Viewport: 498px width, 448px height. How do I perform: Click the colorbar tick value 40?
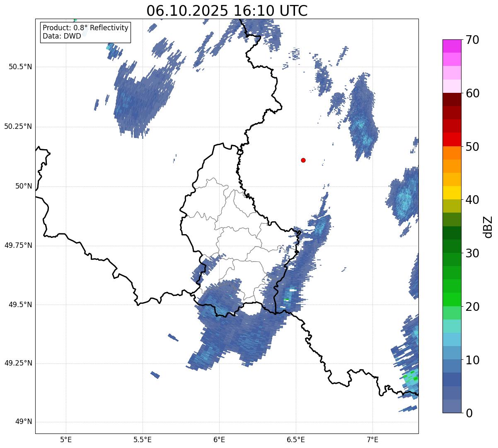click(472, 200)
